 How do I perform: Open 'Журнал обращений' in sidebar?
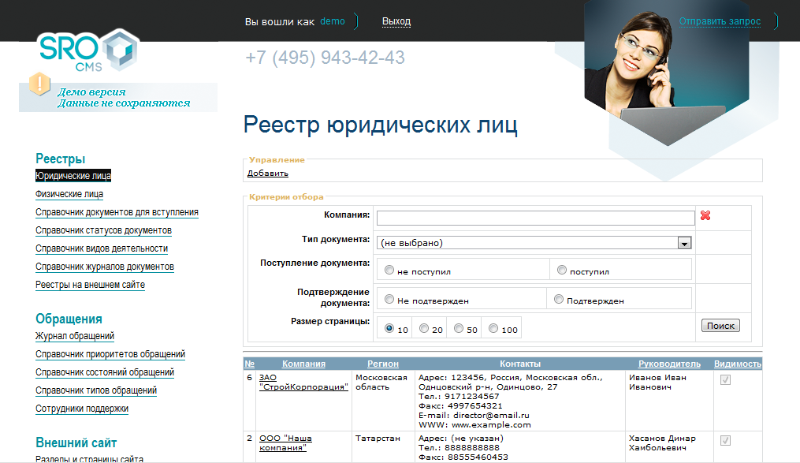tap(74, 336)
